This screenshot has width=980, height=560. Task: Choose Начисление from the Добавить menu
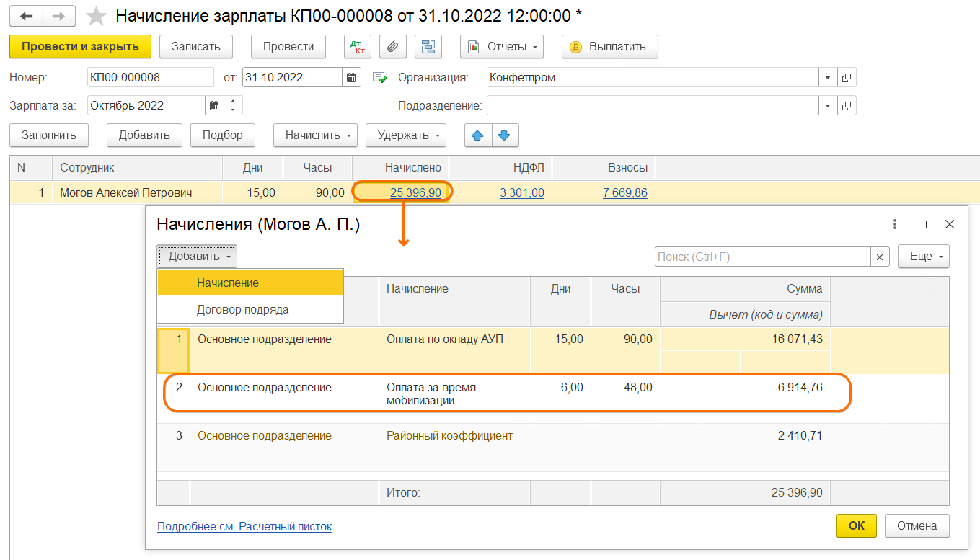point(250,283)
